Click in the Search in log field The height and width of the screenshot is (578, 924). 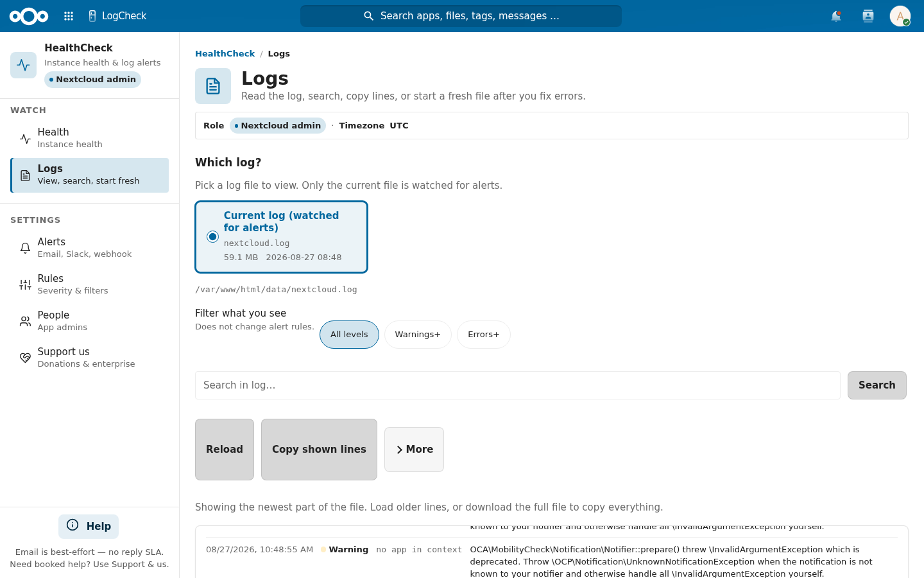click(x=518, y=385)
